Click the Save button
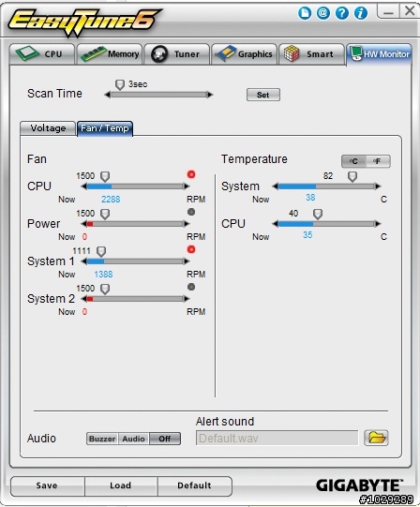Image resolution: width=420 pixels, height=507 pixels. coord(47,485)
